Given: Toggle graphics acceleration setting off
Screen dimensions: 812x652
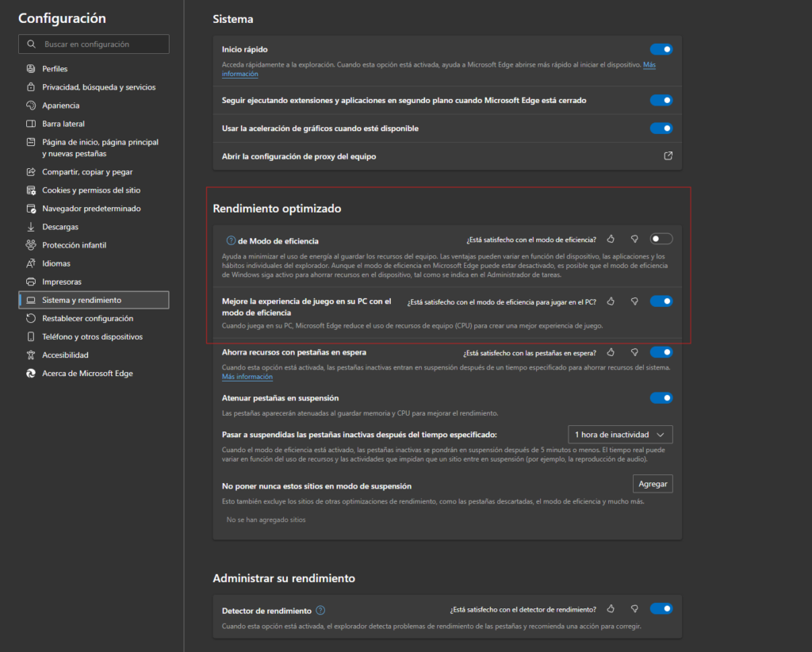Looking at the screenshot, I should pos(661,128).
